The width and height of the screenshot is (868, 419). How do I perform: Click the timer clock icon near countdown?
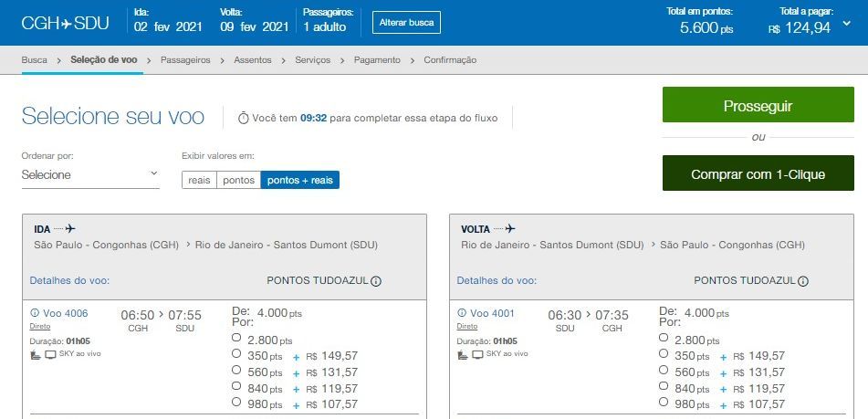[244, 118]
